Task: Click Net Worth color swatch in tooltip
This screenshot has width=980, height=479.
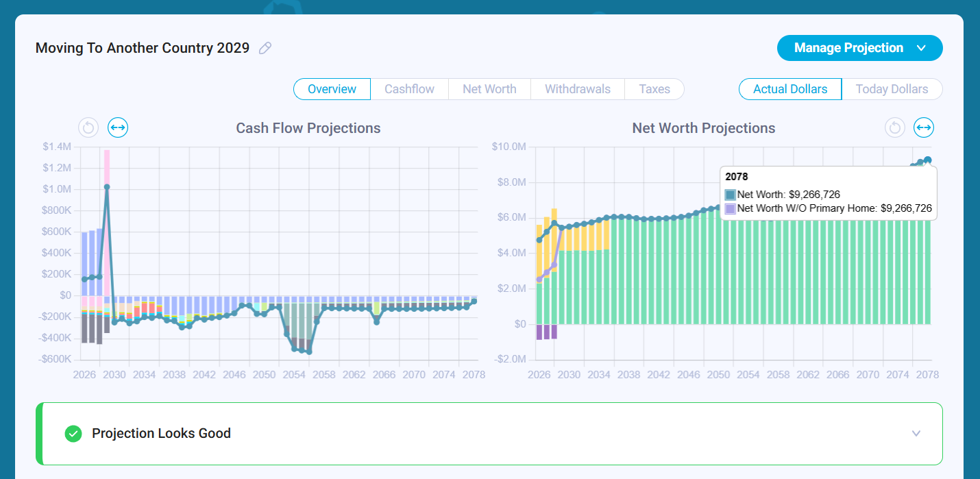Action: coord(731,195)
